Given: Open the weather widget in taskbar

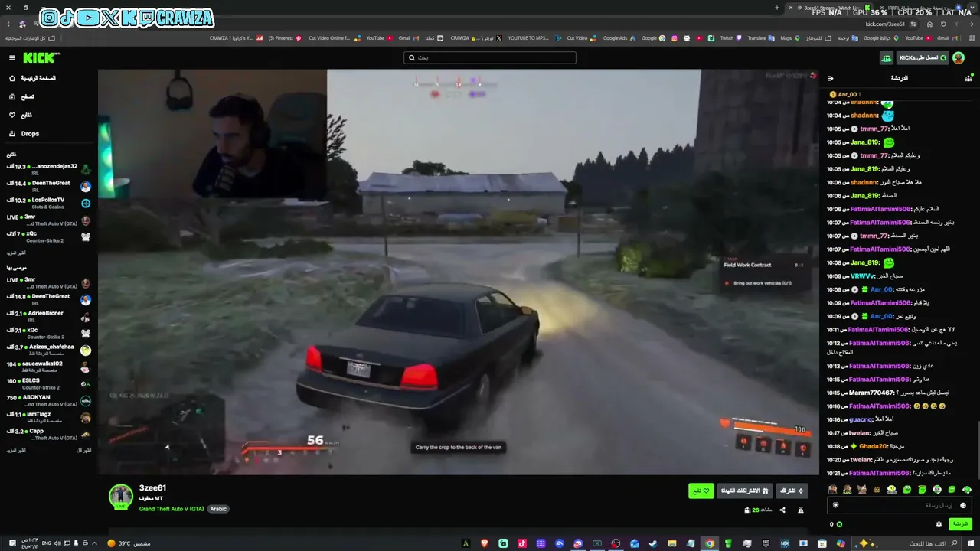Looking at the screenshot, I should click(129, 543).
